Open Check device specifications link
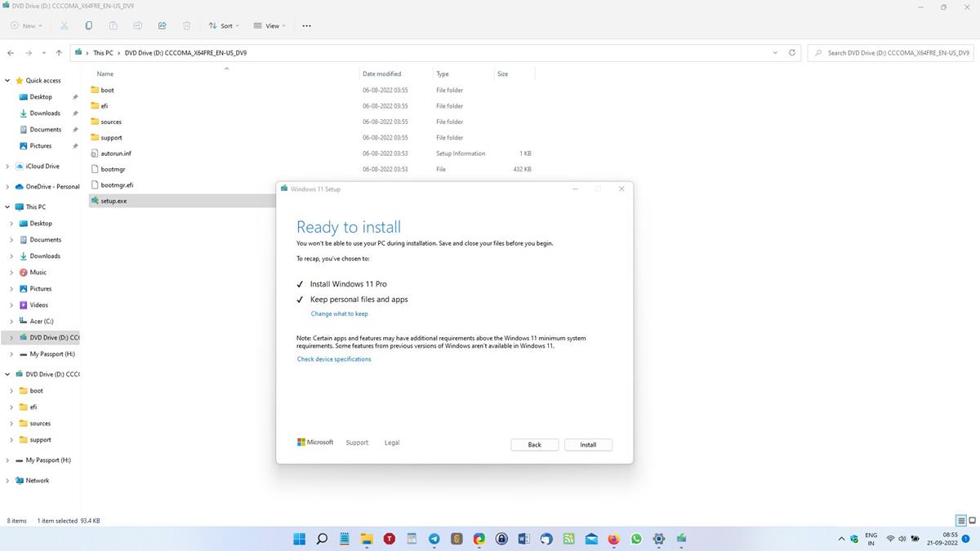 coord(334,359)
